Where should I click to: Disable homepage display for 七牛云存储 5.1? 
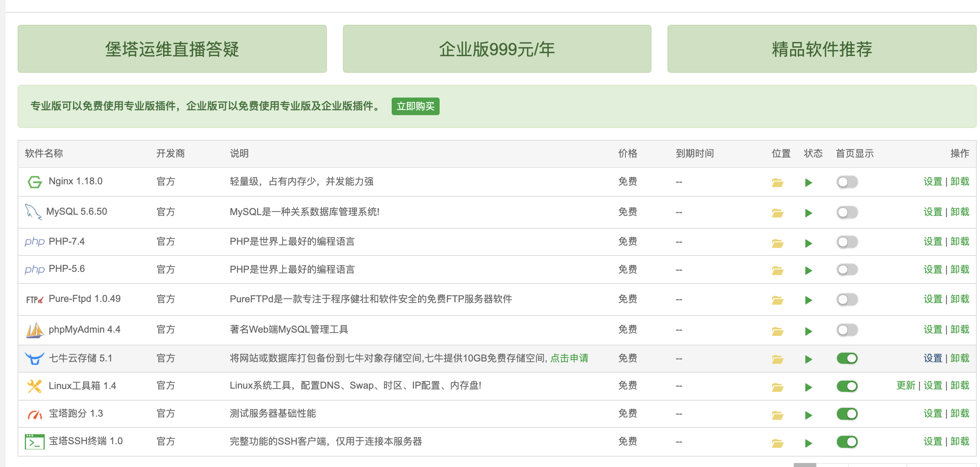[847, 358]
